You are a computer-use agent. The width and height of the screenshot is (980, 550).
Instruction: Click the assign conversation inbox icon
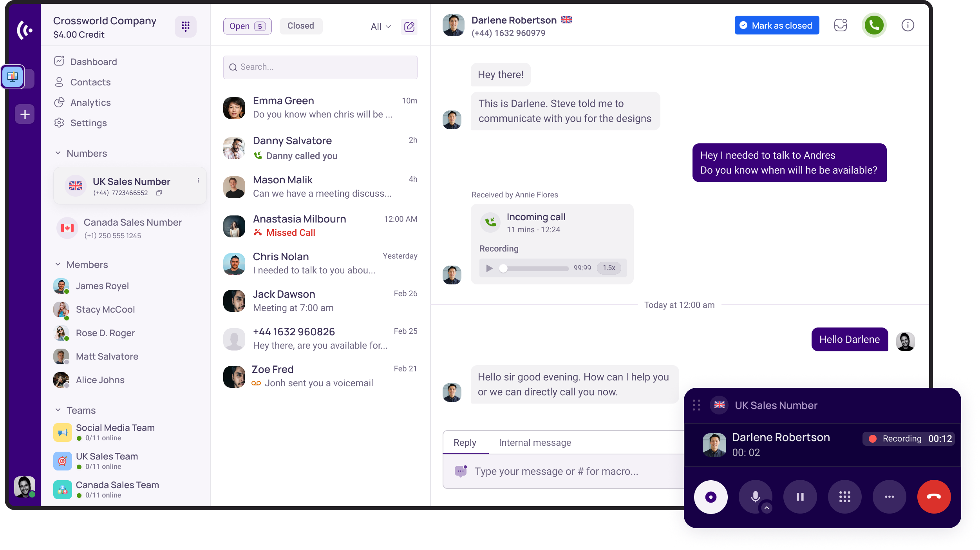[x=840, y=25]
